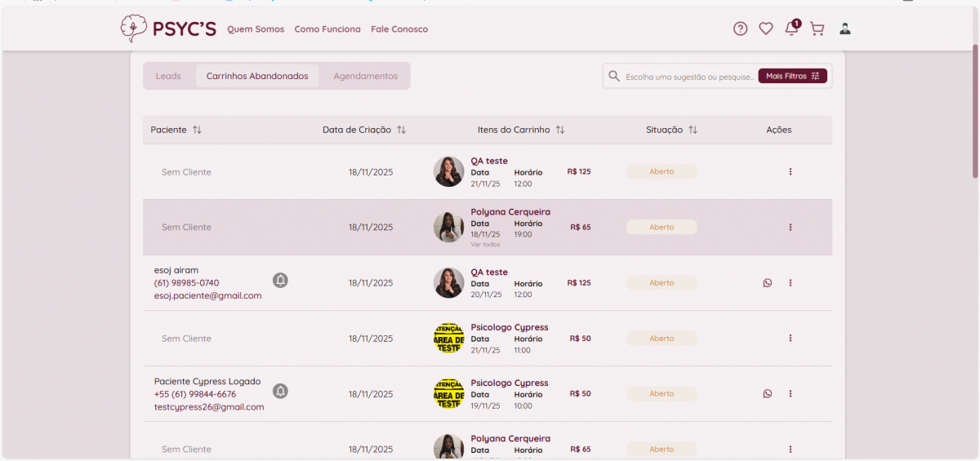Viewport: 980px width, 461px height.
Task: Click bell icon next to esoj airam
Action: (x=280, y=281)
